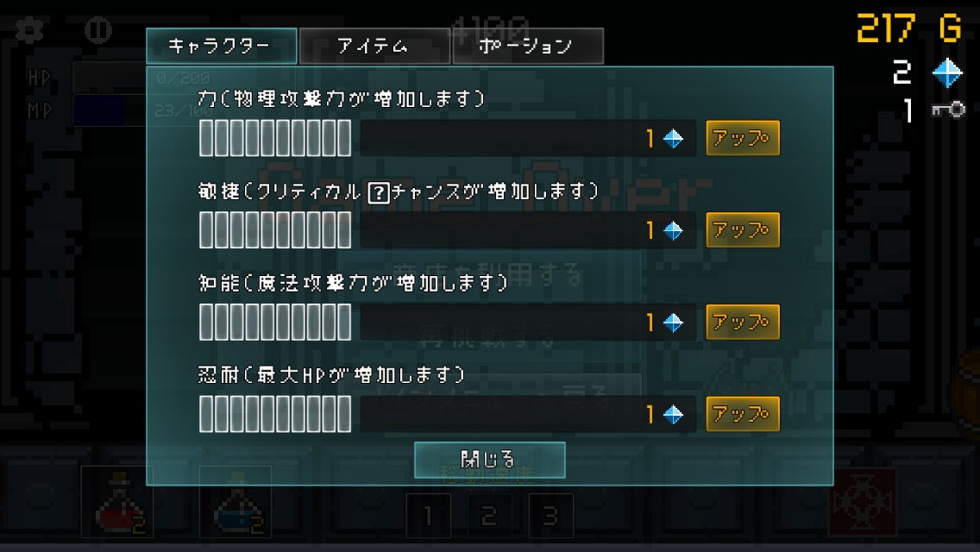Click the question mark help icon
Viewport: 980px width, 552px height.
[379, 192]
